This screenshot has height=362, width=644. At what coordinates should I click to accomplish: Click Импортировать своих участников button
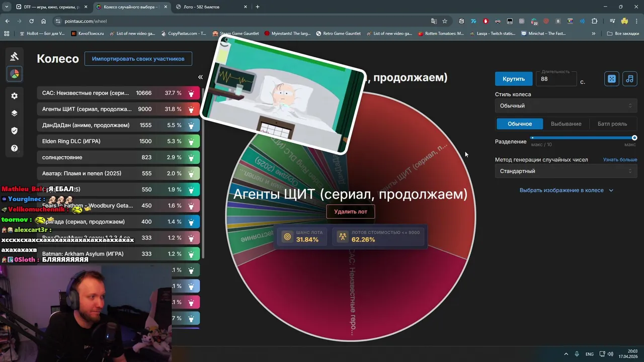point(138,59)
